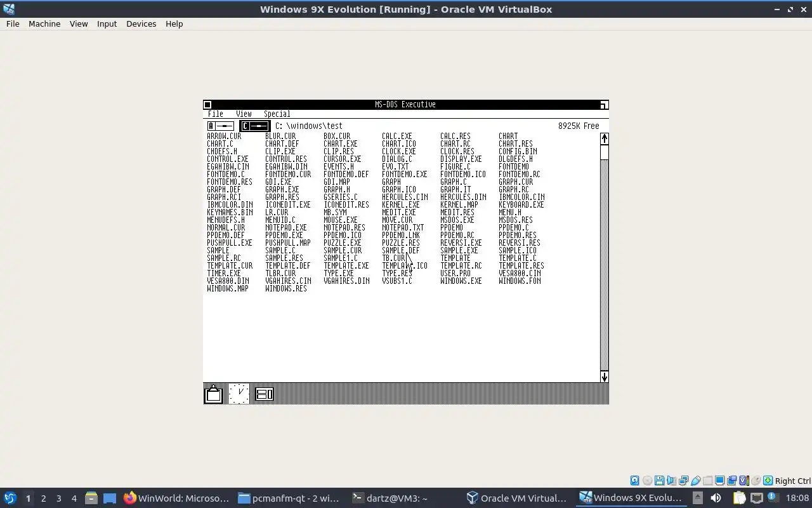Select the file WINDOWS.RES
This screenshot has height=508, width=812.
[x=286, y=288]
